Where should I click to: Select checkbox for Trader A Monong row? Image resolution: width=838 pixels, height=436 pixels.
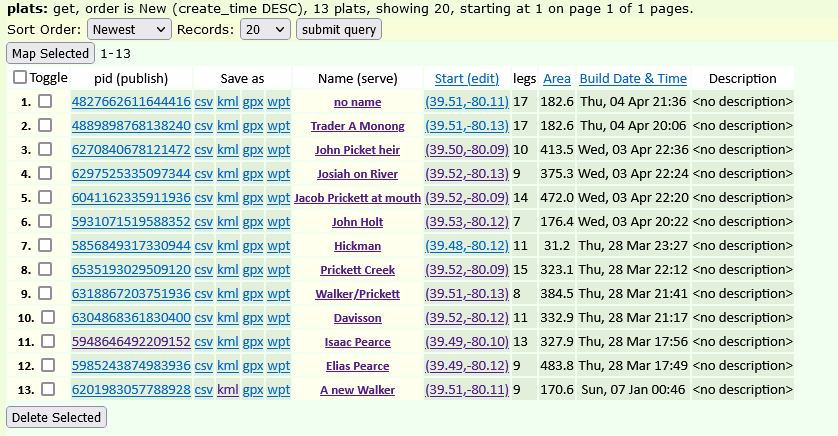pos(45,126)
